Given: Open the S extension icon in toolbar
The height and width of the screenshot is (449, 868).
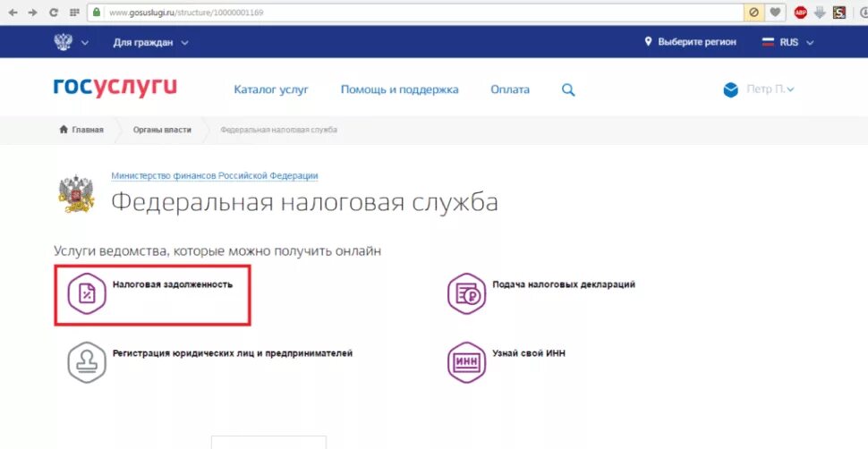Looking at the screenshot, I should click(x=839, y=13).
